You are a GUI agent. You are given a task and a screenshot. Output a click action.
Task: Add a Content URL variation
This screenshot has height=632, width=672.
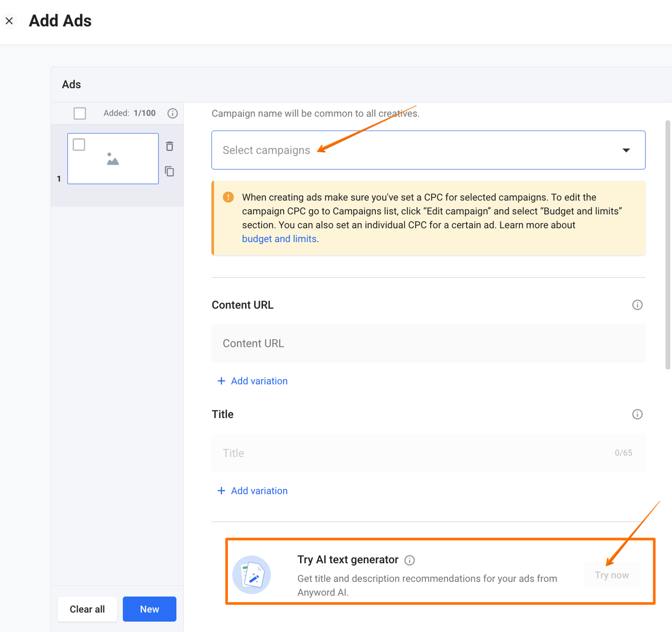coord(252,381)
